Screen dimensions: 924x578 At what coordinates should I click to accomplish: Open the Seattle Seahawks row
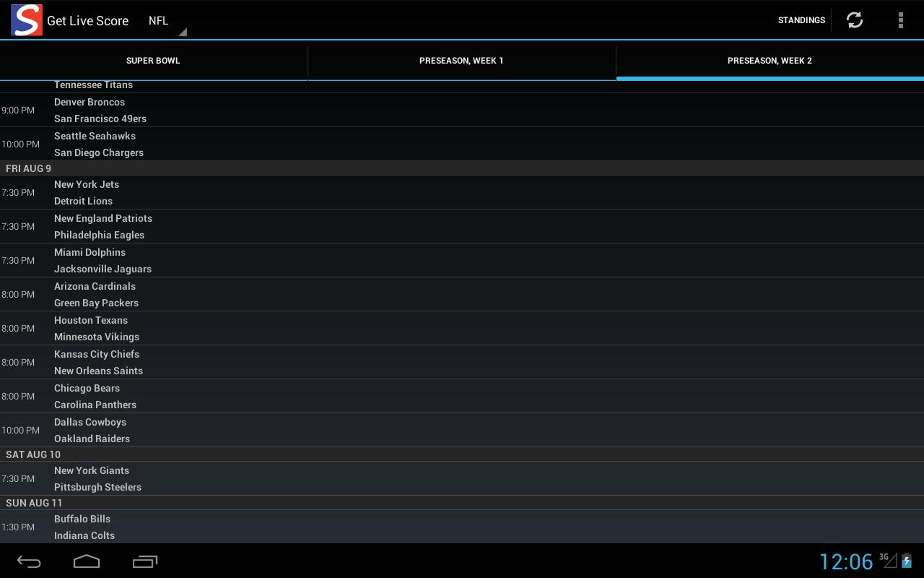point(95,136)
